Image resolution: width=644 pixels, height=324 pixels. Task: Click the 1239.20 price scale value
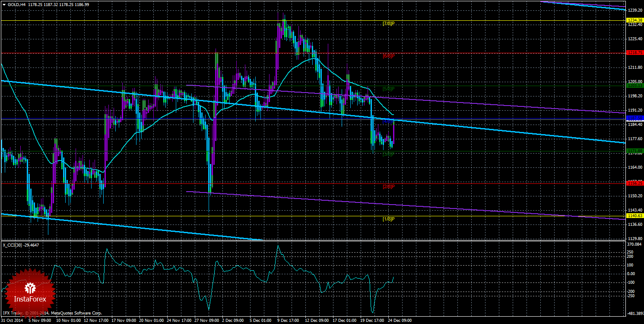coord(635,10)
